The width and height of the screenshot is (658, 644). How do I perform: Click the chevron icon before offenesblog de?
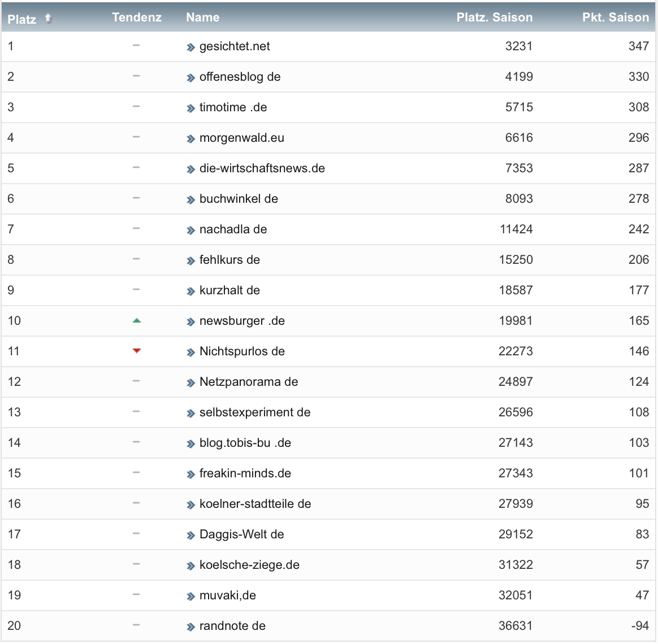[x=191, y=78]
